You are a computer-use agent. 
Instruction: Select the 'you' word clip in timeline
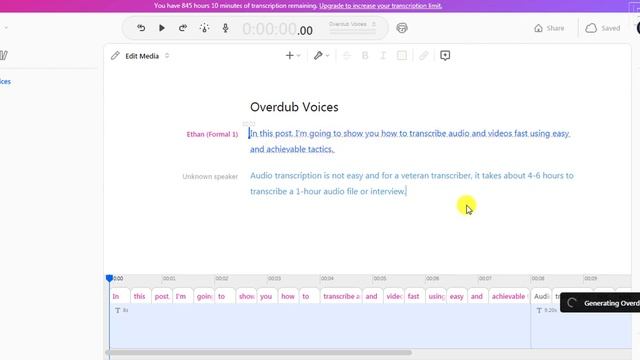tap(266, 296)
